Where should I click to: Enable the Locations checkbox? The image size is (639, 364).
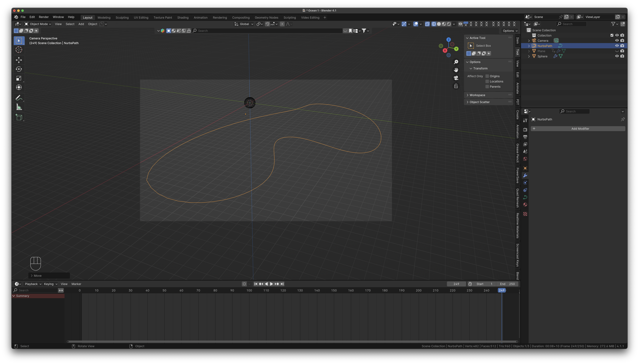(x=487, y=82)
